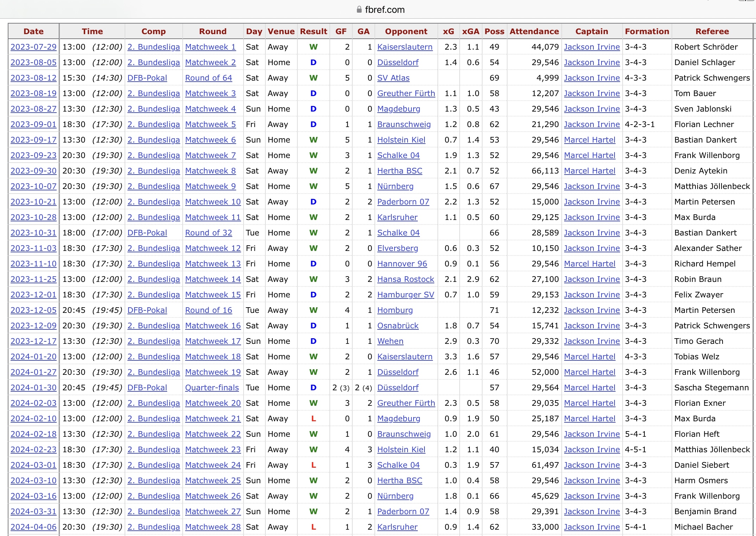Open Magdeburg link in Matchweek 4 row
Image resolution: width=756 pixels, height=536 pixels.
[x=398, y=109]
